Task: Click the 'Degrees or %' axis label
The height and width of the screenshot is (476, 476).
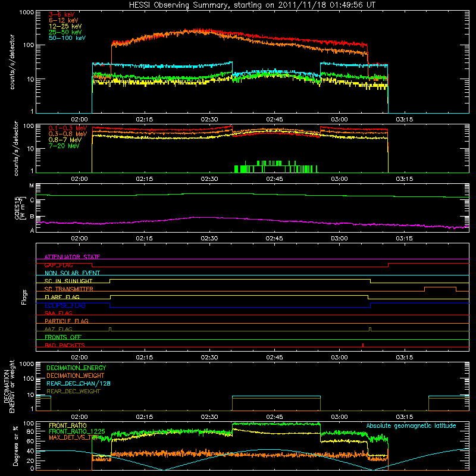Action: click(x=15, y=446)
